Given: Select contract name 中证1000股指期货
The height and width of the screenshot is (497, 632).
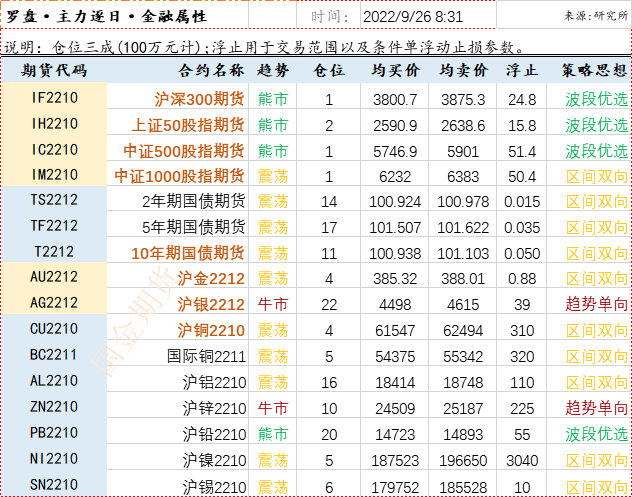Looking at the screenshot, I should pyautogui.click(x=180, y=176).
